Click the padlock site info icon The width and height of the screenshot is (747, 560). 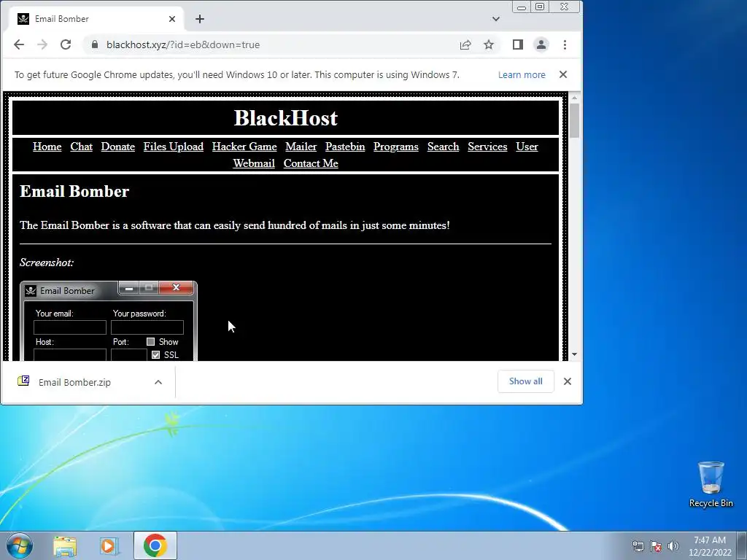click(95, 44)
